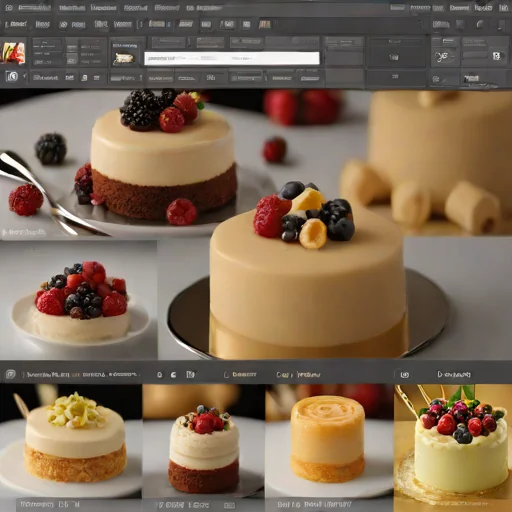Toggle the small round icon in the divider bar's middle
Image resolution: width=512 pixels, height=512 pixels.
coord(160,375)
